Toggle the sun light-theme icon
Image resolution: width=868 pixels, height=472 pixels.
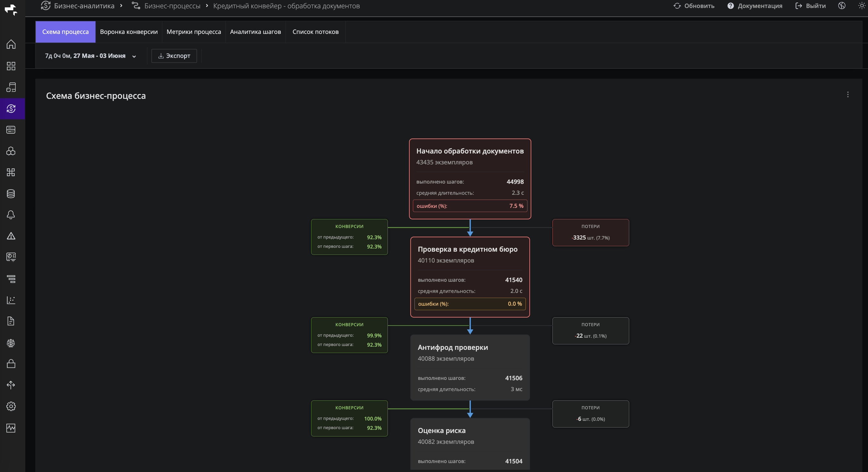tap(862, 6)
